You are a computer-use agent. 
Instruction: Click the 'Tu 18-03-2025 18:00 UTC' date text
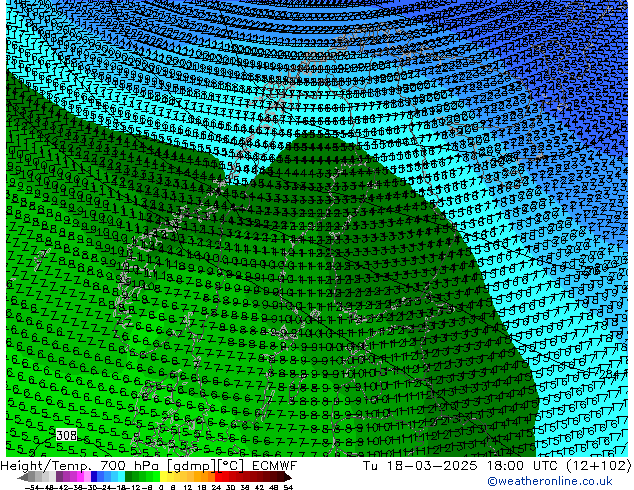(x=461, y=466)
